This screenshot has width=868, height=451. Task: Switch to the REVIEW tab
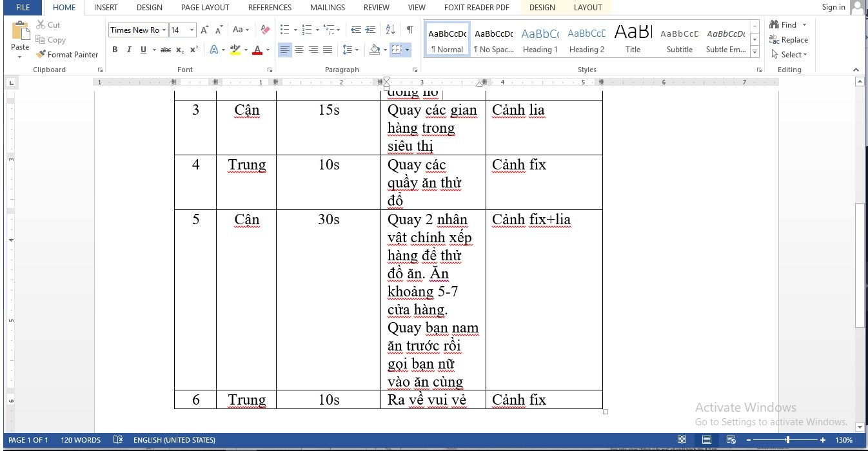376,8
